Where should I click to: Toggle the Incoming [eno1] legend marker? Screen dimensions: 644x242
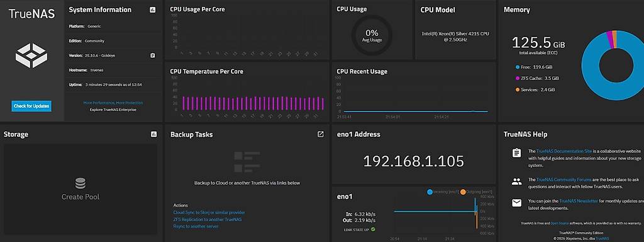pos(430,192)
